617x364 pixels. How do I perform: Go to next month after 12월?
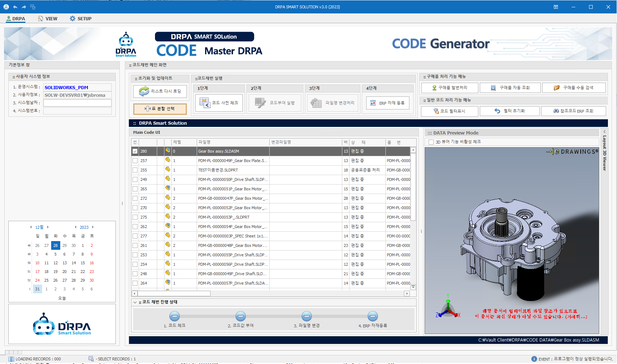coord(48,227)
